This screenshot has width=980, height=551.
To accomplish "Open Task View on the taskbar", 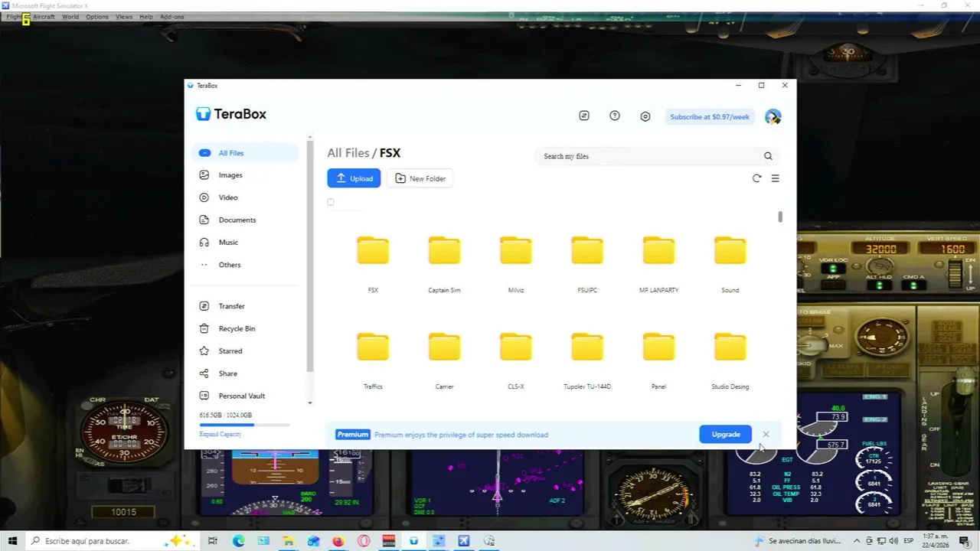I will [213, 541].
